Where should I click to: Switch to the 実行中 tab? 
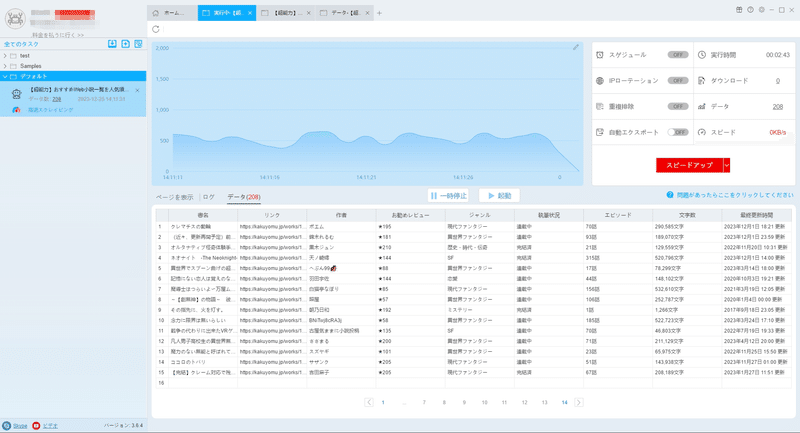[227, 13]
